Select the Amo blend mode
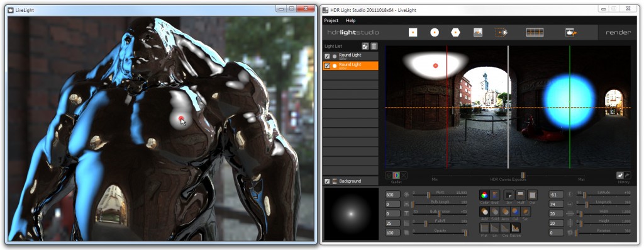The height and width of the screenshot is (250, 644). click(x=505, y=212)
